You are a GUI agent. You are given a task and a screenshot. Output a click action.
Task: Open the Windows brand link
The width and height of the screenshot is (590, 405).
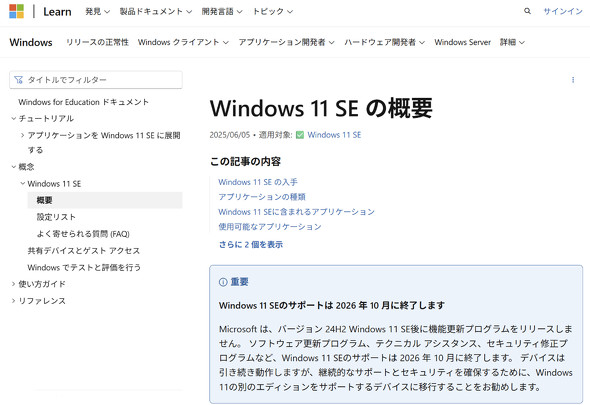pos(31,42)
